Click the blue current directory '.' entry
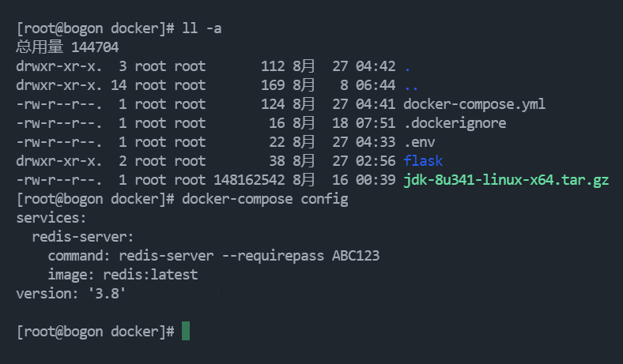 [x=407, y=66]
